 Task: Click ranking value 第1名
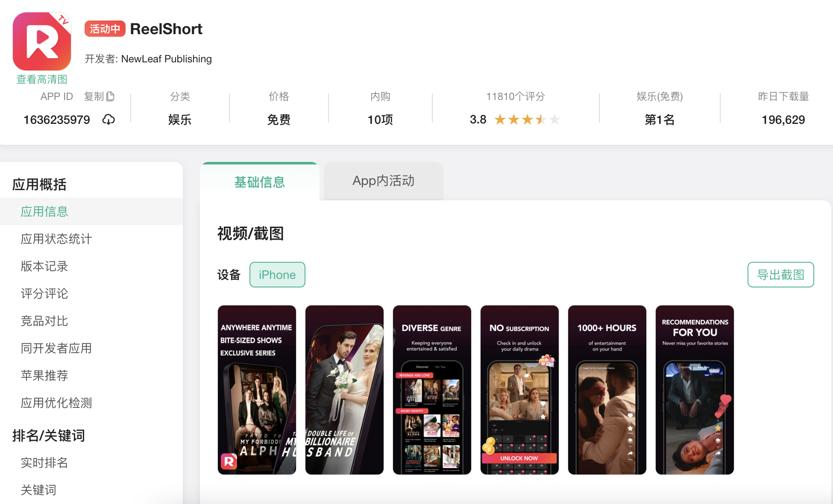pos(660,120)
